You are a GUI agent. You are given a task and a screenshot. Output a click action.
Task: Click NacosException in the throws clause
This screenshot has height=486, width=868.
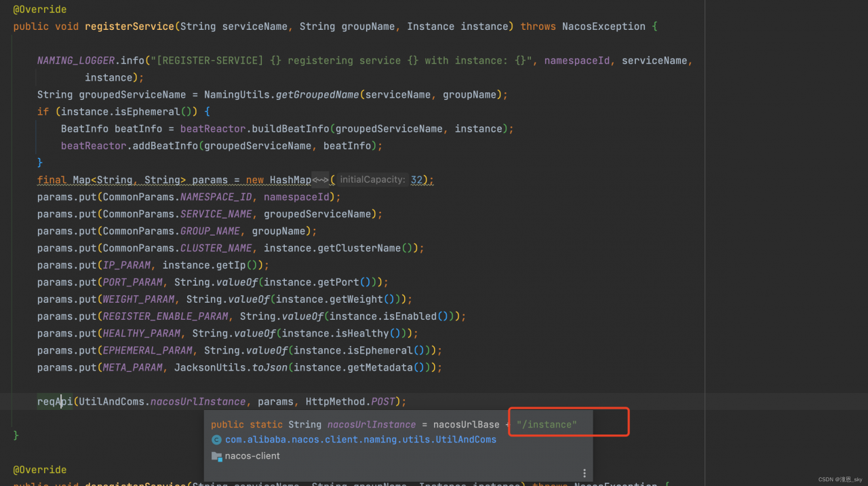pyautogui.click(x=604, y=26)
